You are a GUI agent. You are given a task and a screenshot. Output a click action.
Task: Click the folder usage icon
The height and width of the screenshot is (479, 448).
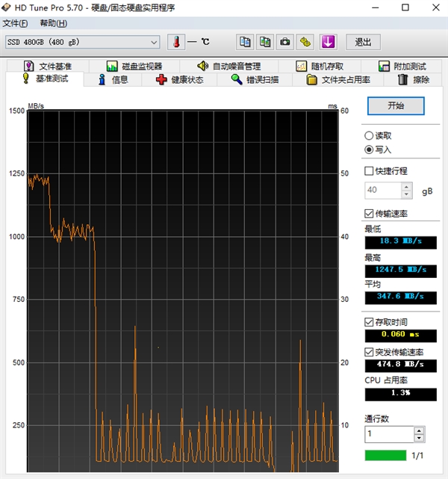pos(311,79)
